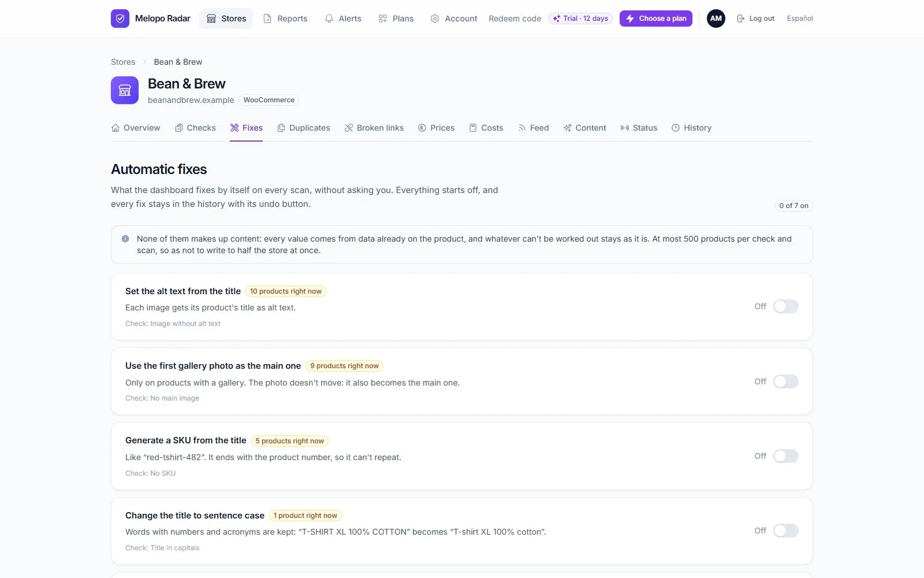This screenshot has height=578, width=924.
Task: Switch to the Checks tab
Action: [195, 128]
